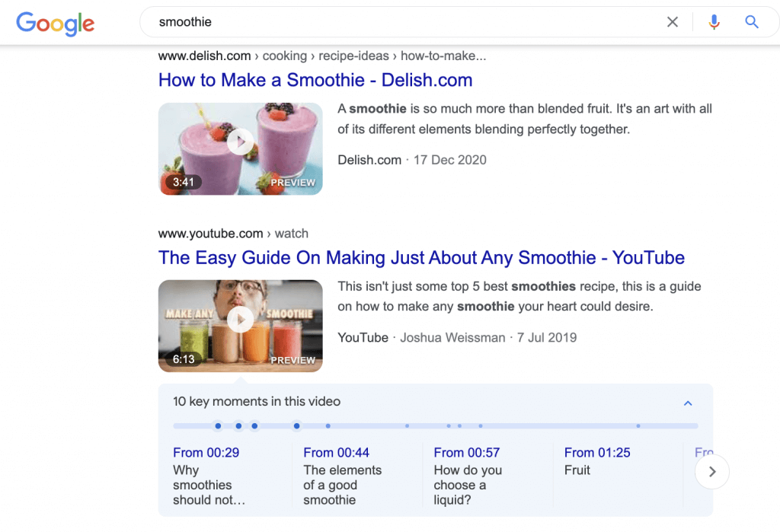Click the Google logo
Screen dimensions: 780x532
pyautogui.click(x=55, y=24)
